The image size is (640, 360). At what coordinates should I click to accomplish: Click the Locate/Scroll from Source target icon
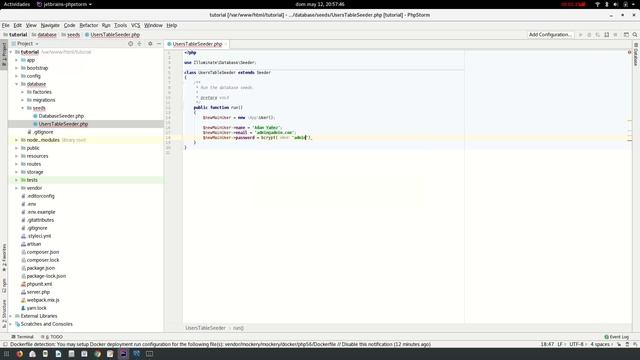131,44
